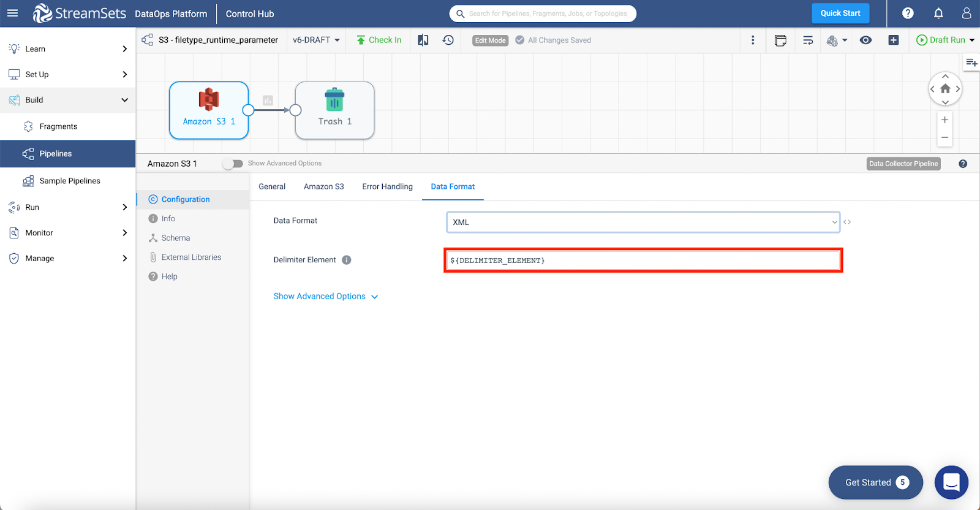Switch to the Amazon S3 tab
Image resolution: width=980 pixels, height=510 pixels.
click(x=324, y=186)
